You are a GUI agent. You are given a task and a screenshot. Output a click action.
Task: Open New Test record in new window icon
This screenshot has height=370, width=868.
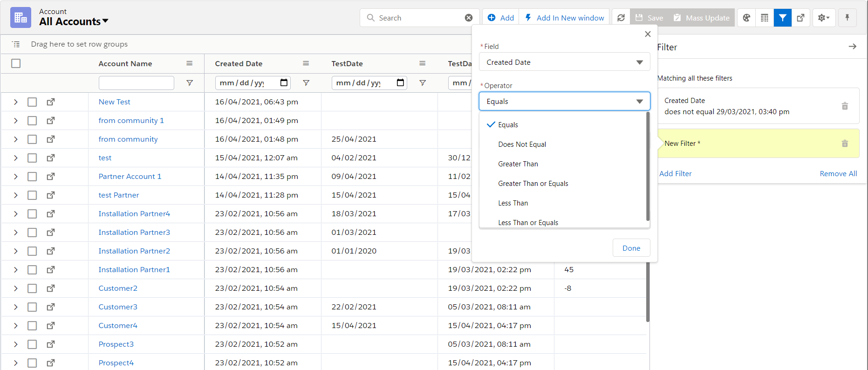(x=51, y=102)
